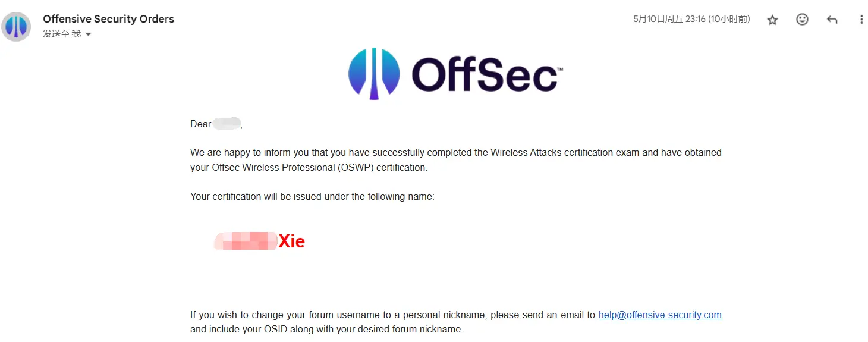Star this OffSec email

(x=772, y=20)
